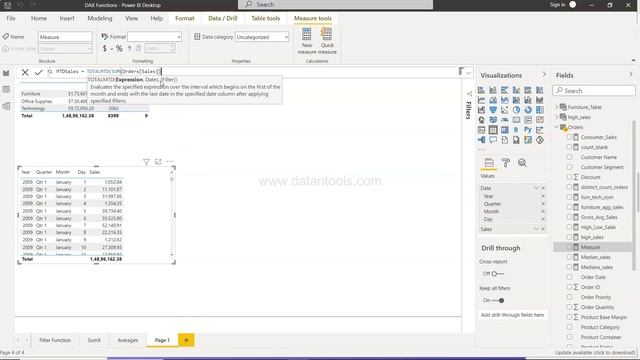Commit the formula with the checkmark

click(39, 72)
